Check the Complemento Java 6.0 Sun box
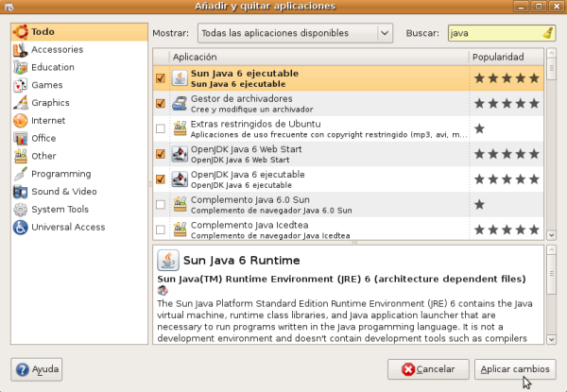 160,205
